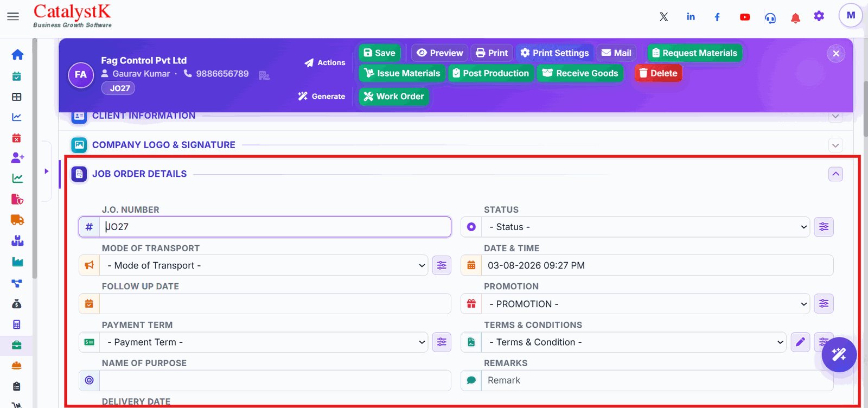Click the Request Materials button

pyautogui.click(x=694, y=53)
